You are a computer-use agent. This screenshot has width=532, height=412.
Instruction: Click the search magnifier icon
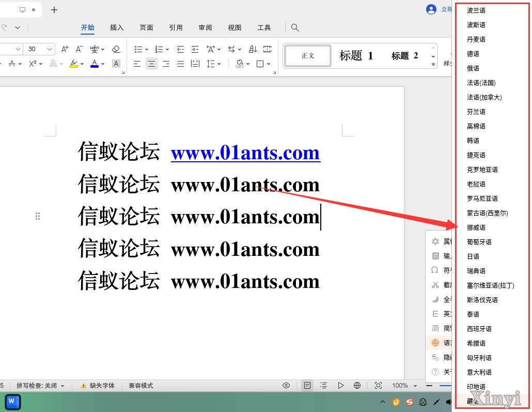pyautogui.click(x=295, y=27)
